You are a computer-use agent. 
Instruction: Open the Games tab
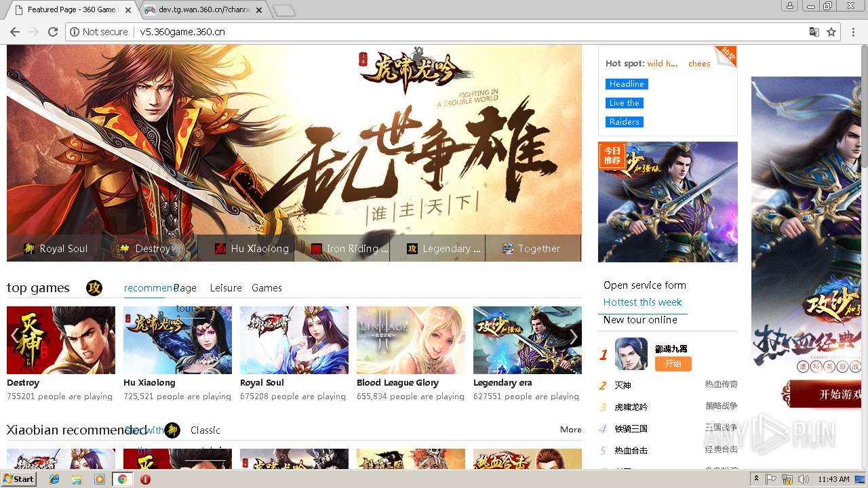coord(267,288)
